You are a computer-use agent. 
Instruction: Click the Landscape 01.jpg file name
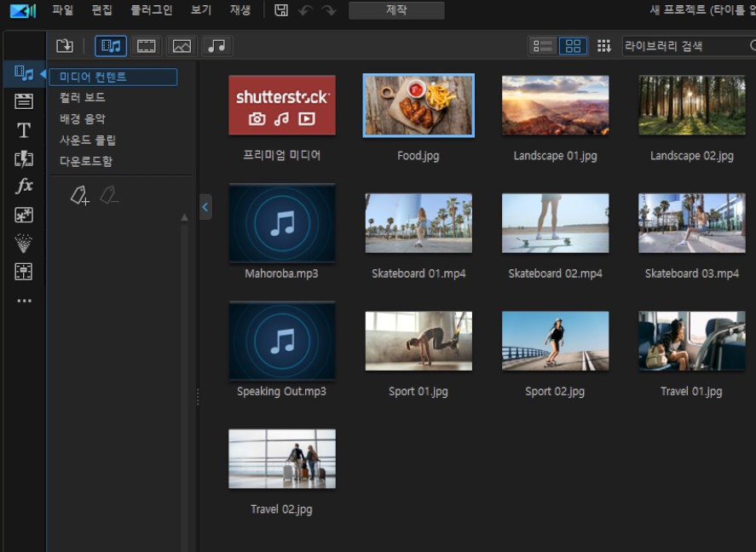pos(556,156)
